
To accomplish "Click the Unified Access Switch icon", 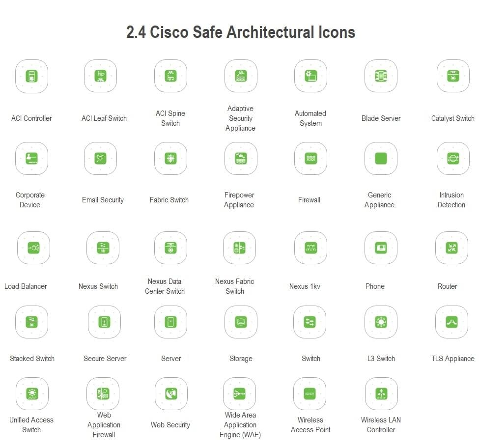I will pyautogui.click(x=32, y=393).
